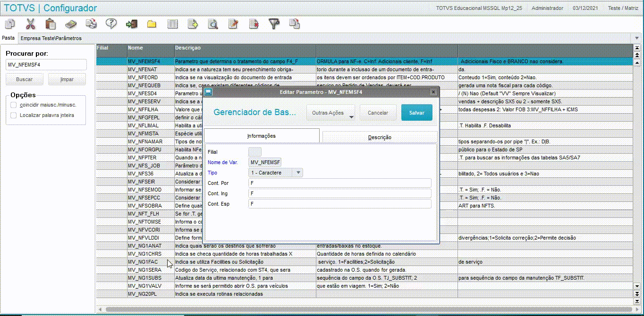Click the edit record pencil icon
Viewport: 644px width, 316px height.
click(233, 24)
